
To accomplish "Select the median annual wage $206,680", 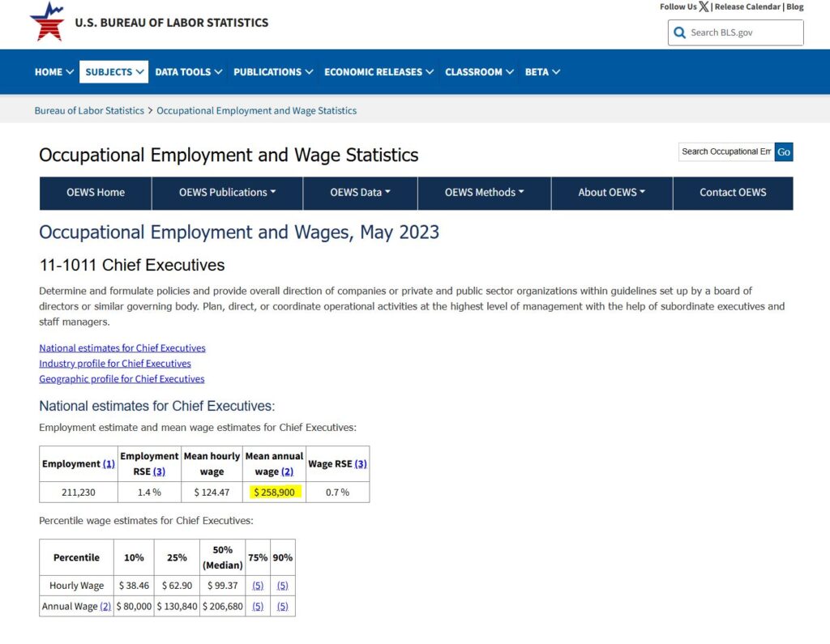I will (x=222, y=607).
